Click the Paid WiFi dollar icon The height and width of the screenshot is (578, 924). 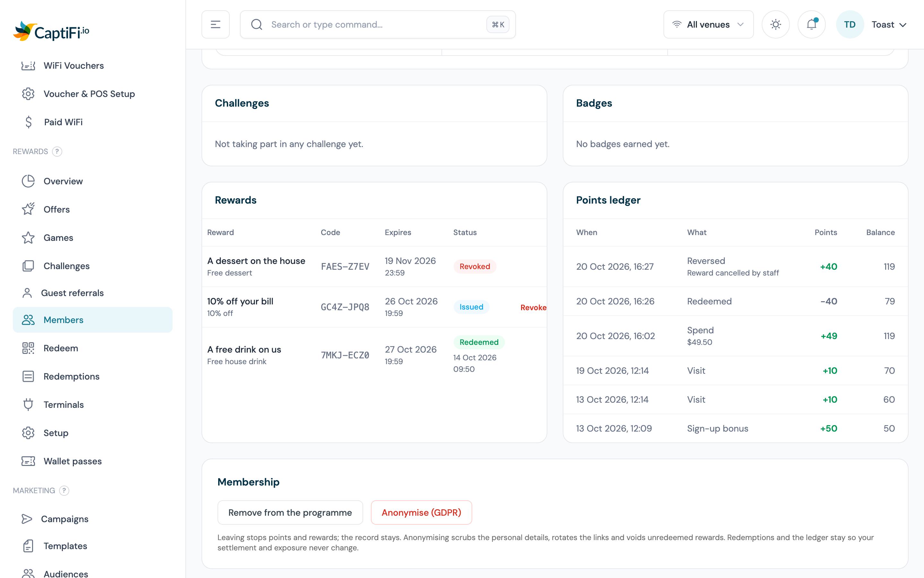click(28, 122)
